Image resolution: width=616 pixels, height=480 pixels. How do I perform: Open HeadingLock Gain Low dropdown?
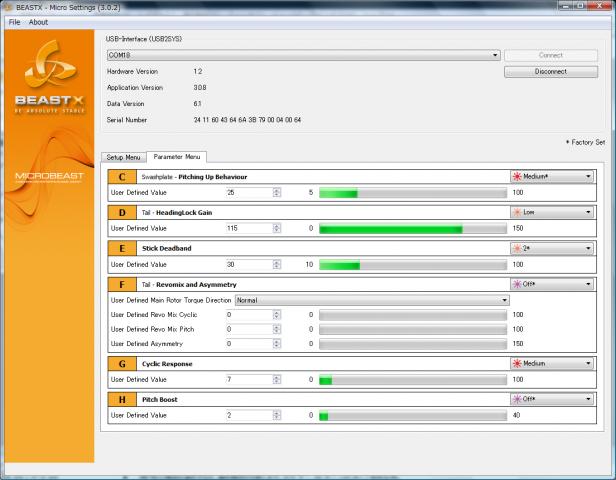tap(552, 212)
